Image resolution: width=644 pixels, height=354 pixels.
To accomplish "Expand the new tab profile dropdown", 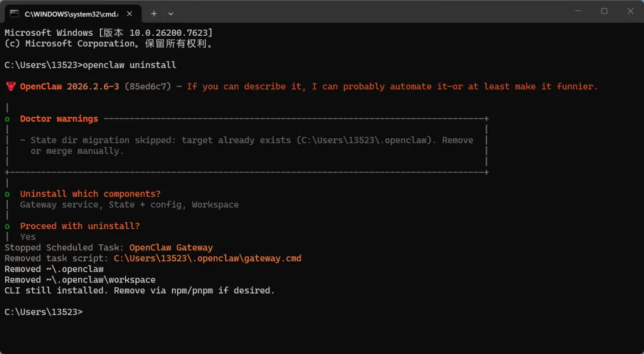I will (x=171, y=13).
